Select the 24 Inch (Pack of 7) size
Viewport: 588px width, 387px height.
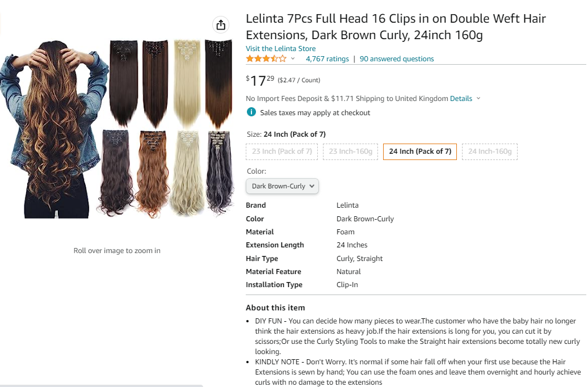tap(420, 152)
